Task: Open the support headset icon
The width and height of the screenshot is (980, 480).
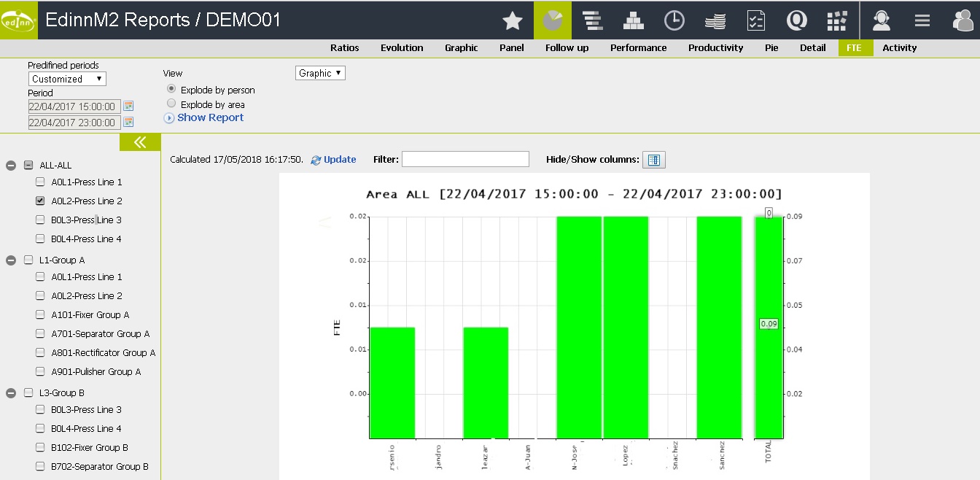Action: [x=882, y=20]
